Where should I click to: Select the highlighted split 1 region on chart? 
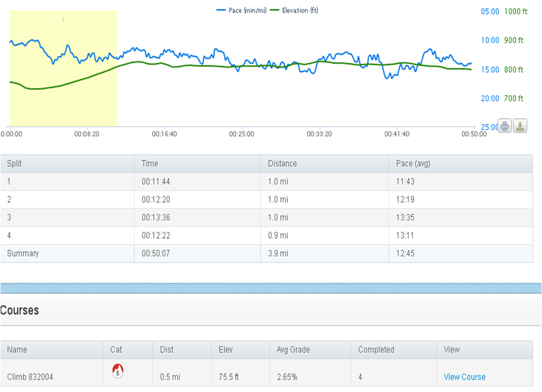click(x=63, y=68)
